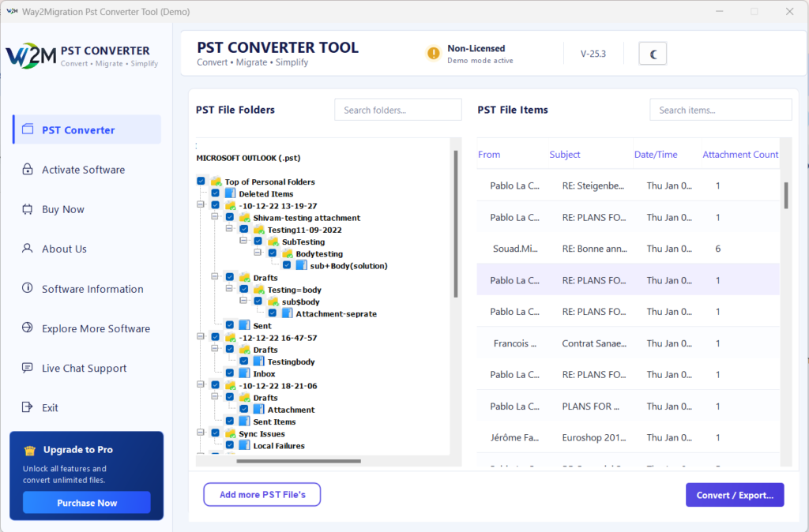Click the Buy Now cart icon

tap(28, 209)
